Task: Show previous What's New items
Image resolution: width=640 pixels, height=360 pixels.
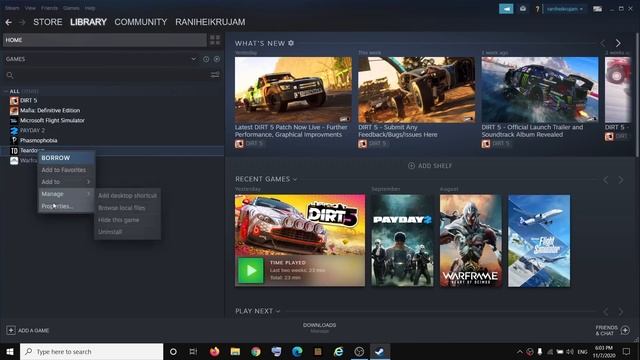Action: click(603, 43)
